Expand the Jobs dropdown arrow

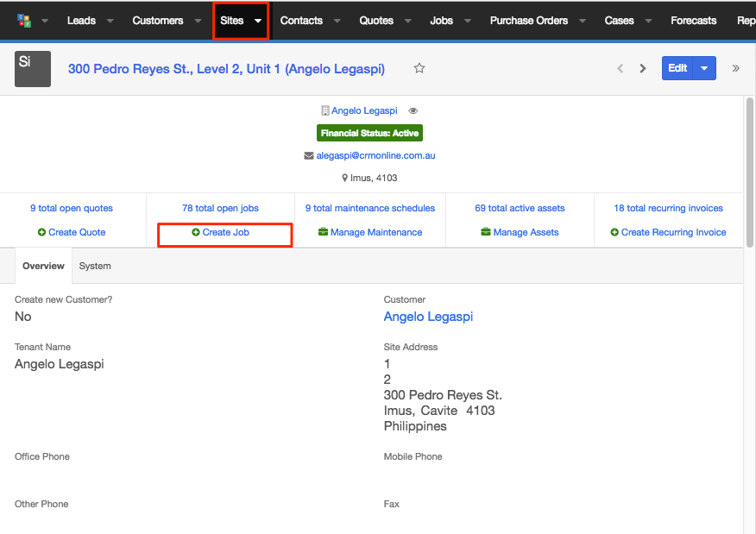(467, 21)
